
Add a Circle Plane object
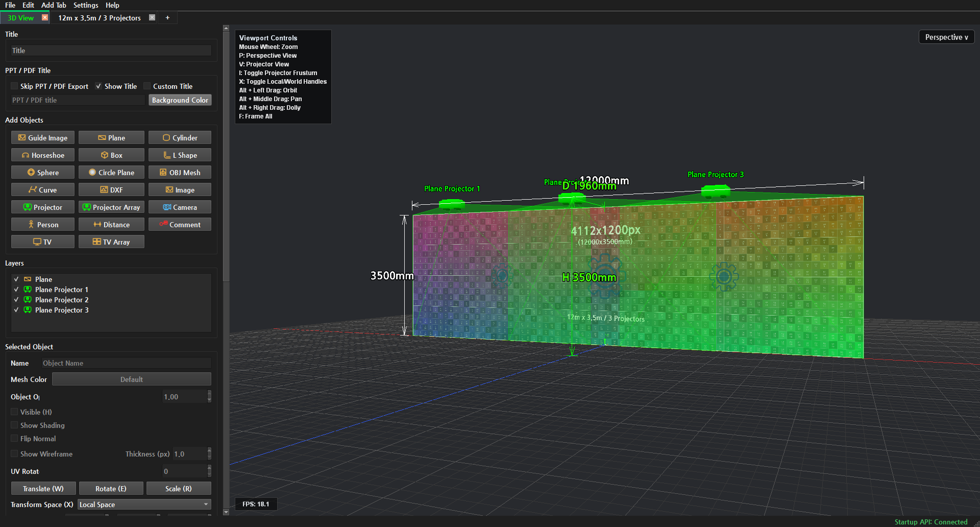click(x=111, y=173)
